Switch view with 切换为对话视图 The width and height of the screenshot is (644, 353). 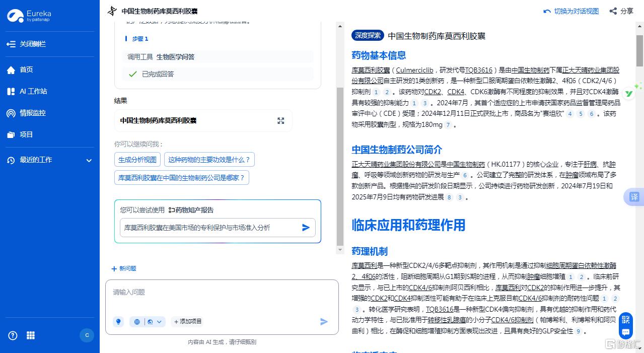click(x=571, y=11)
